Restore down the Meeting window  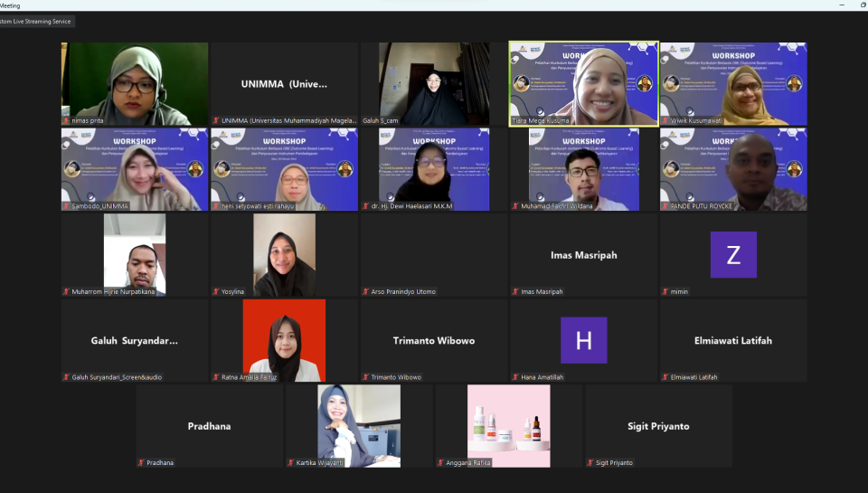(863, 5)
